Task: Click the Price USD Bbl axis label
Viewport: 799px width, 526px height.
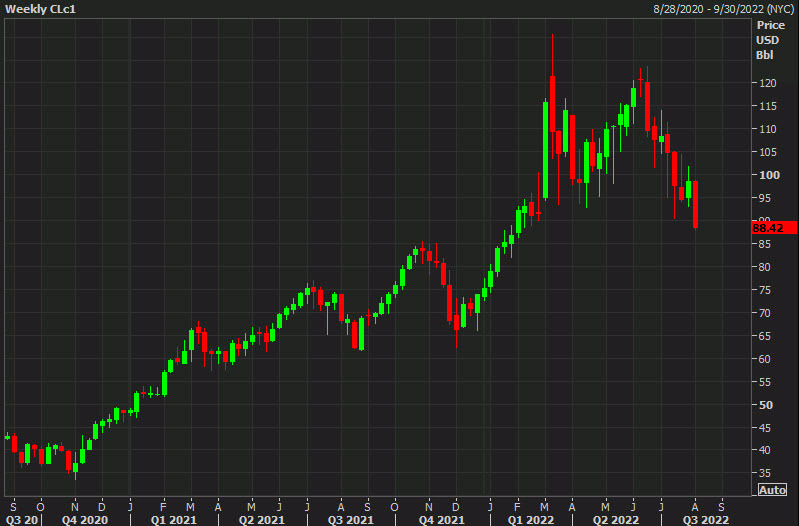Action: [769, 40]
